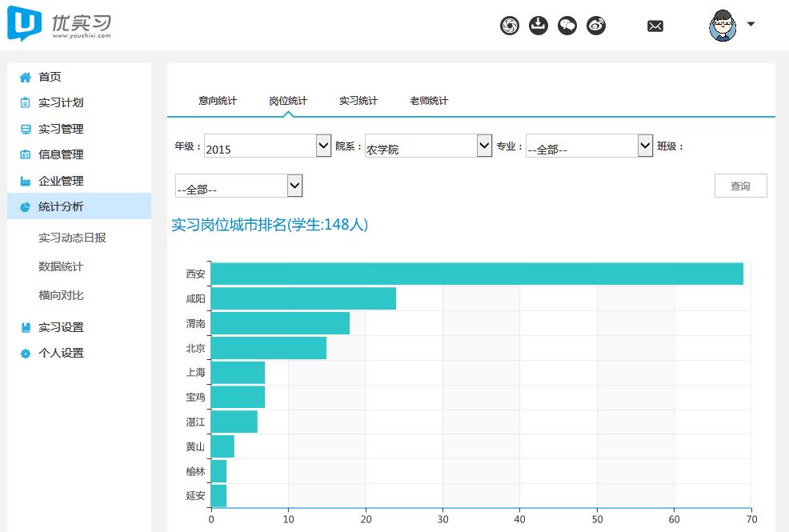
Task: Click the Weibo icon in header
Action: pos(596,26)
